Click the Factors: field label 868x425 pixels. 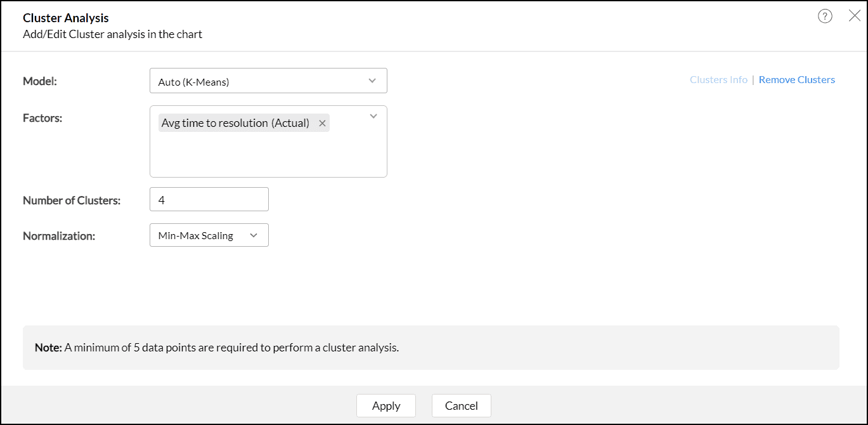pyautogui.click(x=42, y=118)
